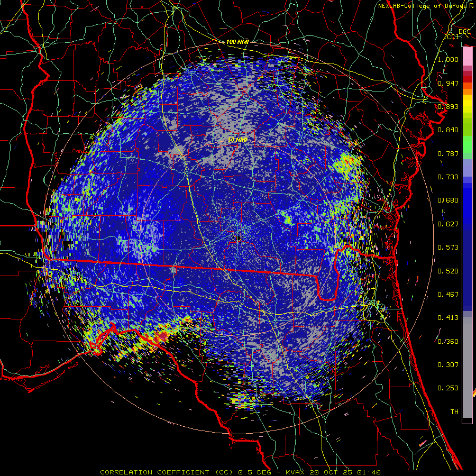Pick the red swatch on the color bar
The height and width of the screenshot is (476, 476).
pos(467,79)
